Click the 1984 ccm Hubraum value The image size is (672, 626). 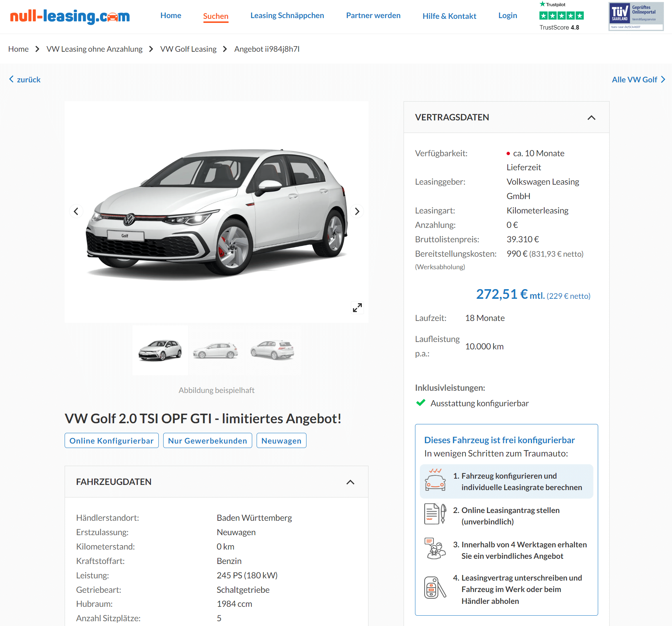tap(234, 604)
